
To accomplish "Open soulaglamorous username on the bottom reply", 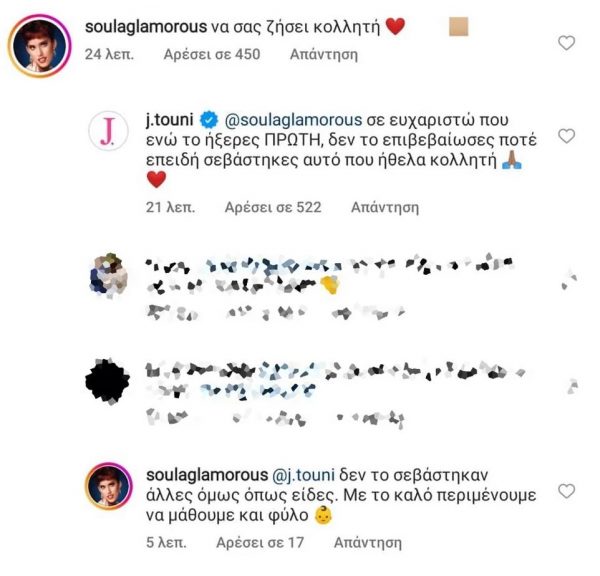I will pyautogui.click(x=207, y=475).
